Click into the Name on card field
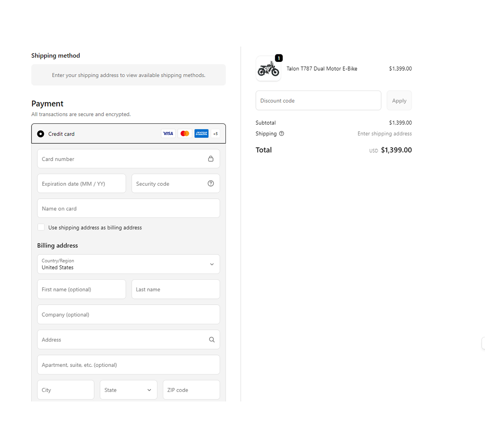 (x=128, y=209)
